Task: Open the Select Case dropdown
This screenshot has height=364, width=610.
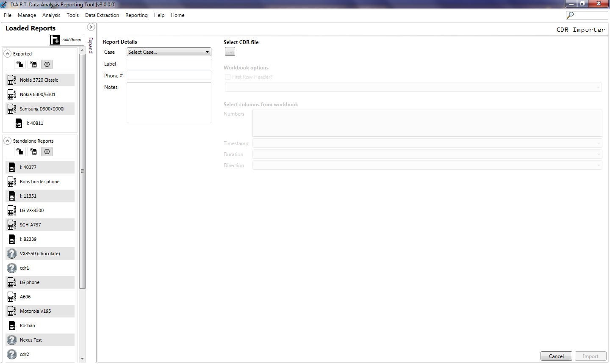Action: (169, 52)
